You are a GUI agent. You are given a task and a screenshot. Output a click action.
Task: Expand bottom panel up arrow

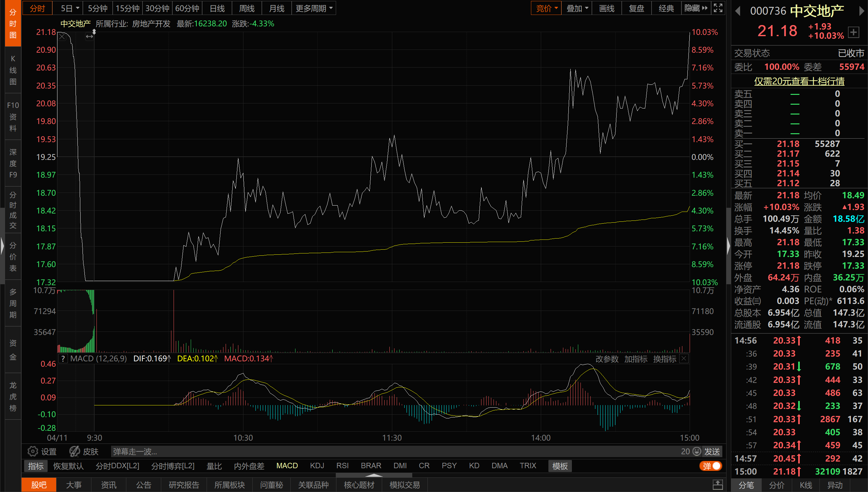(x=374, y=475)
